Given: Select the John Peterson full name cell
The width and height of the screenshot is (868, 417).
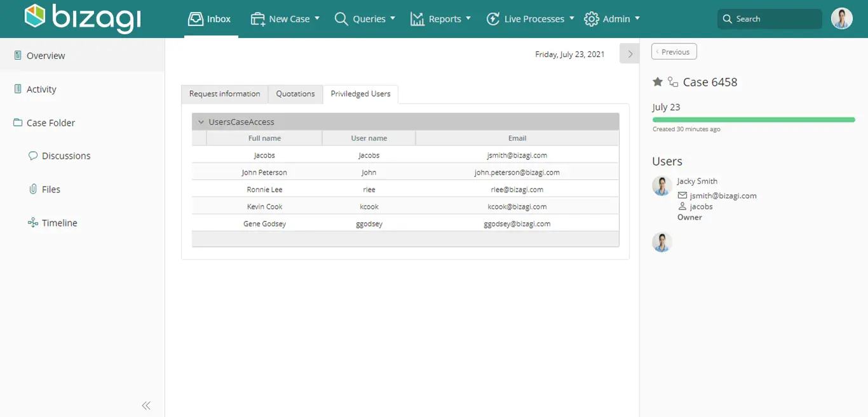Looking at the screenshot, I should point(264,172).
